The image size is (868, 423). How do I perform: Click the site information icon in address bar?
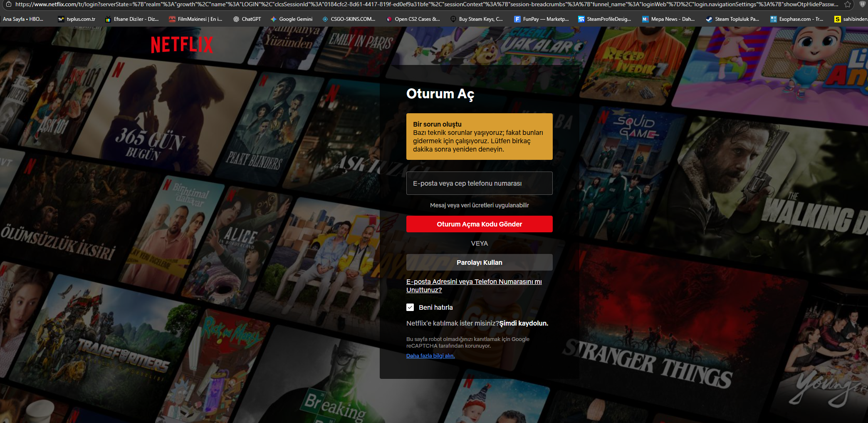8,4
